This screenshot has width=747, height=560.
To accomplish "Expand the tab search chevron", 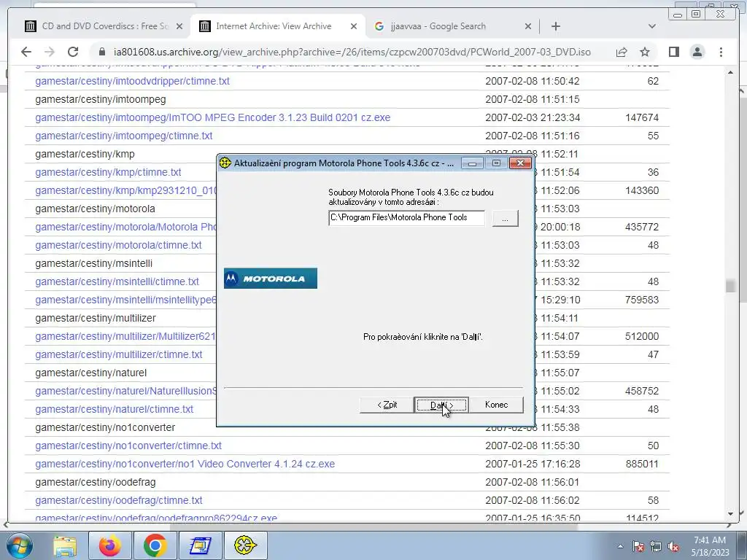I will [x=651, y=26].
